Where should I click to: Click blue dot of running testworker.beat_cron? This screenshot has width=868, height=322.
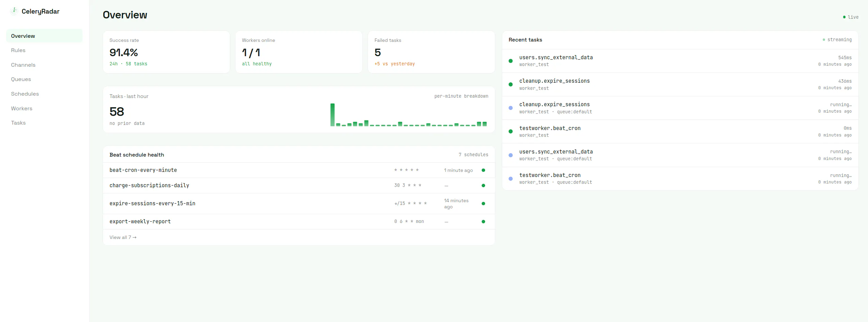510,179
